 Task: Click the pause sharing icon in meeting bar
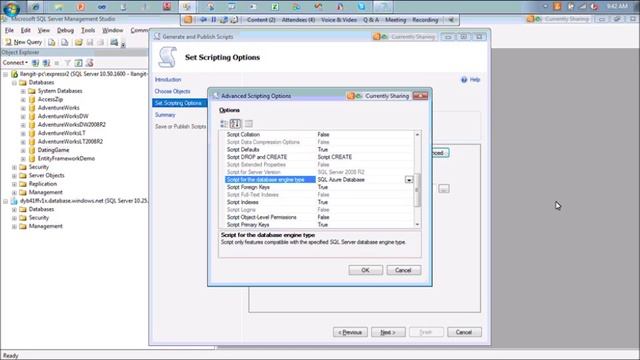tap(213, 20)
